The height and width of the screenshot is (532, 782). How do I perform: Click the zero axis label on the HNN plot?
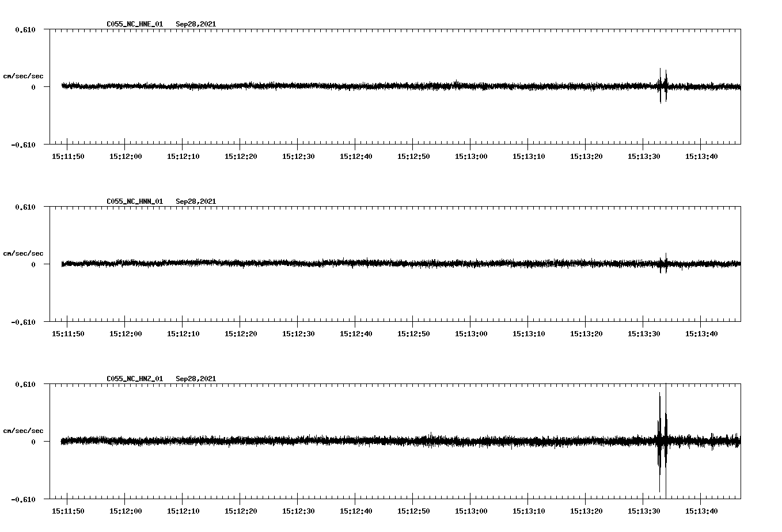33,264
